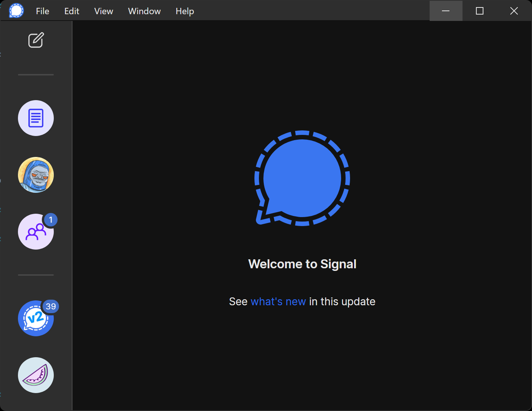Screen dimensions: 532x411
Task: Open the Note to Self conversation avatar
Action: pyautogui.click(x=36, y=118)
